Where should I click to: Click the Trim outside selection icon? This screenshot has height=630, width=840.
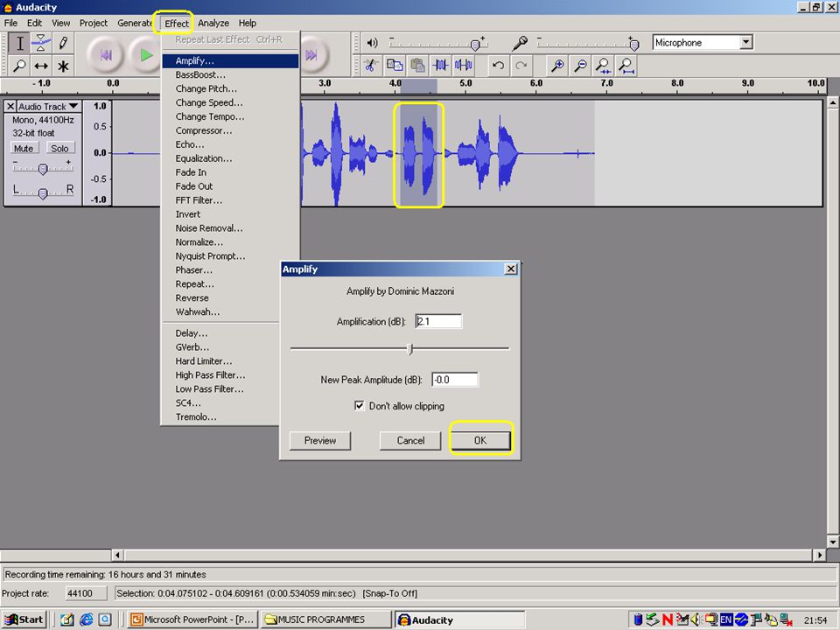441,66
